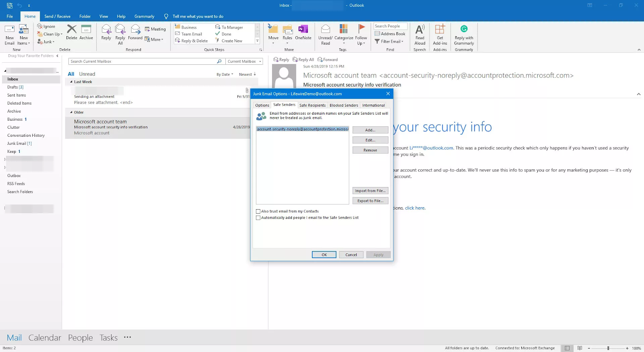Image resolution: width=644 pixels, height=352 pixels.
Task: Collapse the Older message group
Action: pyautogui.click(x=71, y=112)
